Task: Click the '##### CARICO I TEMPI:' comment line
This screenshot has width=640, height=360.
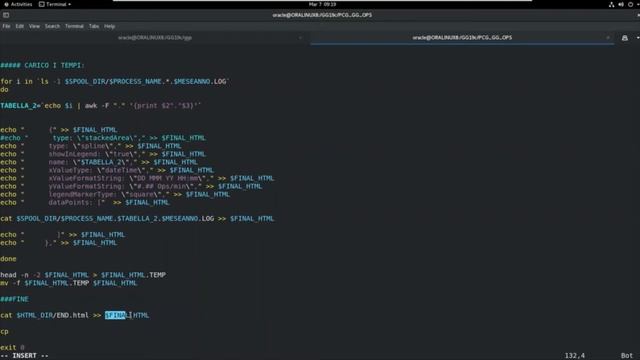Action: 42,65
